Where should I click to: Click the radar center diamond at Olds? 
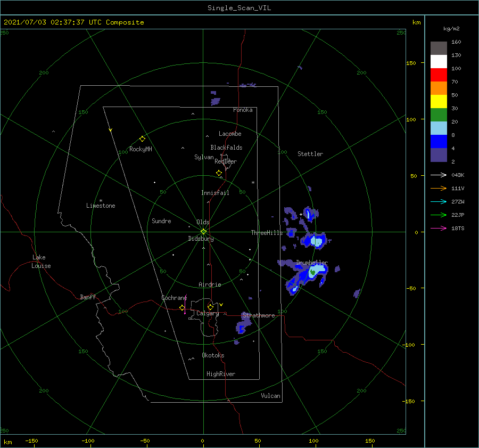(x=203, y=232)
